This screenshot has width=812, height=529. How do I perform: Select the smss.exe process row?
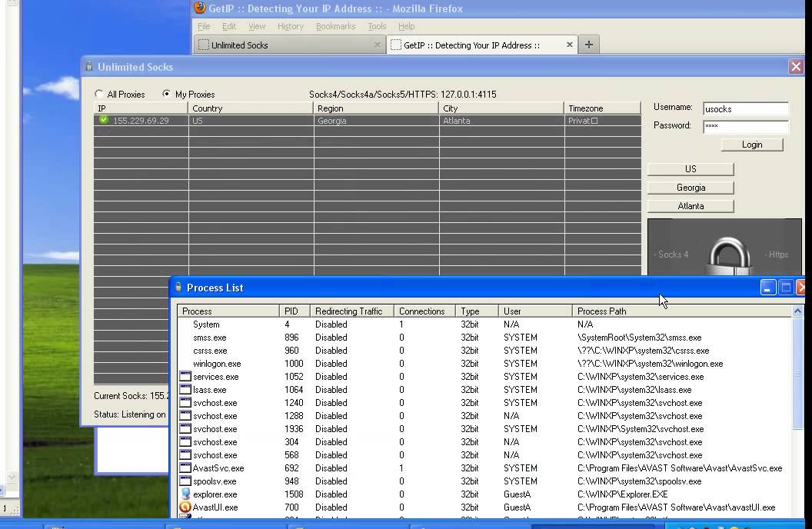(484, 338)
